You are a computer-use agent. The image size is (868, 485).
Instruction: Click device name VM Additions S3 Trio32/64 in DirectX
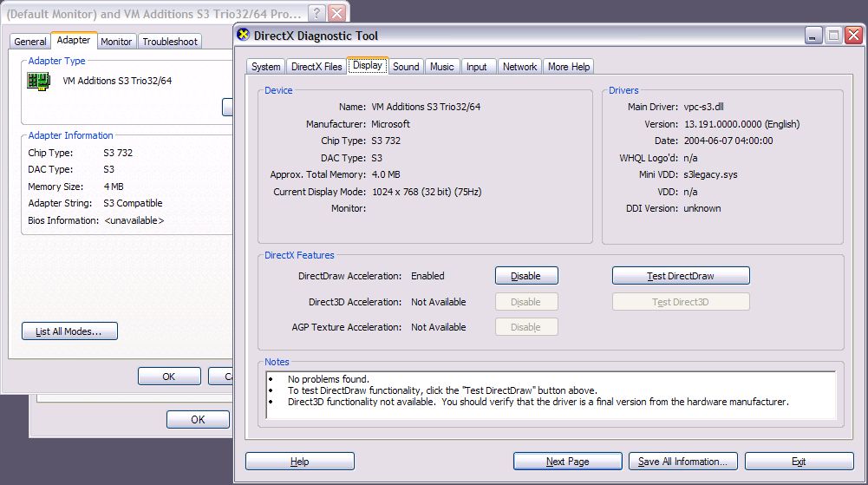(426, 107)
